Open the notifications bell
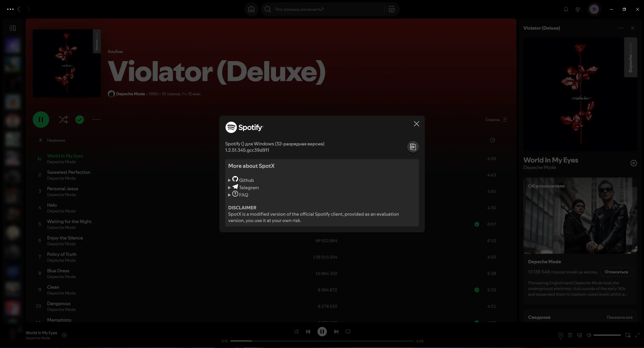 (x=566, y=9)
